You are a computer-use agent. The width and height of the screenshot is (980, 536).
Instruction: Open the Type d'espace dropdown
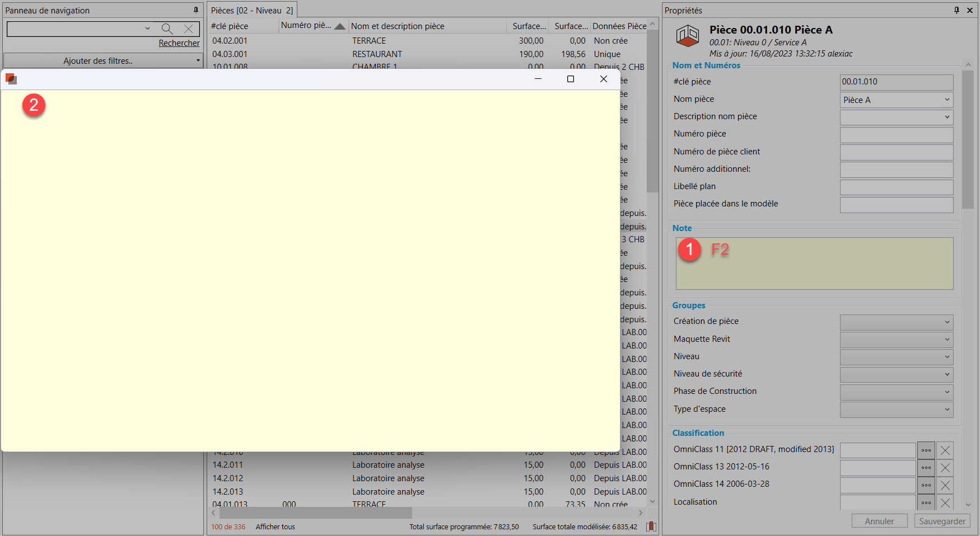point(946,410)
